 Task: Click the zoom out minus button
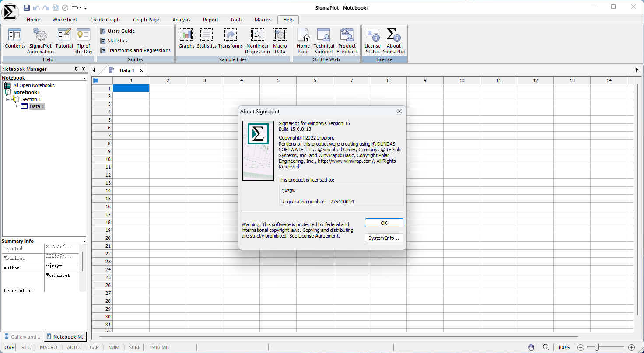coord(581,347)
